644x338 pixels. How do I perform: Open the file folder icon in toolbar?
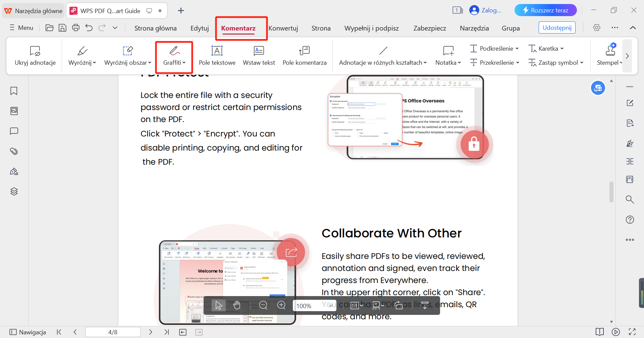(x=49, y=28)
